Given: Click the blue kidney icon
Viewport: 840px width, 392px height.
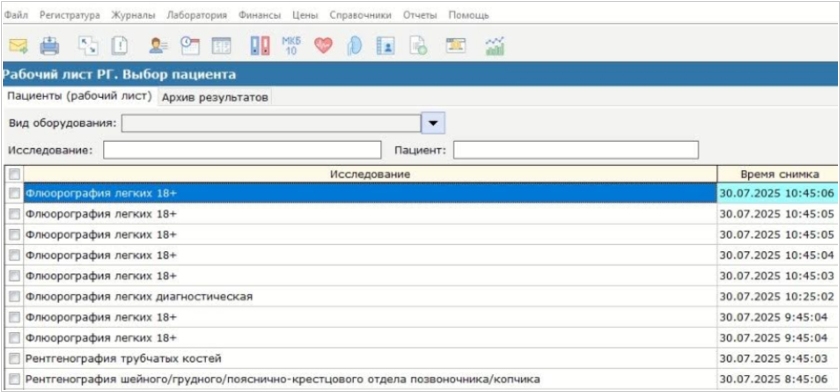Looking at the screenshot, I should [354, 46].
